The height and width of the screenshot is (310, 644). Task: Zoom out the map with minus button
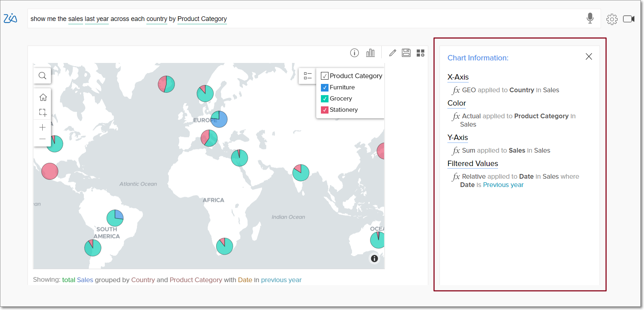43,139
